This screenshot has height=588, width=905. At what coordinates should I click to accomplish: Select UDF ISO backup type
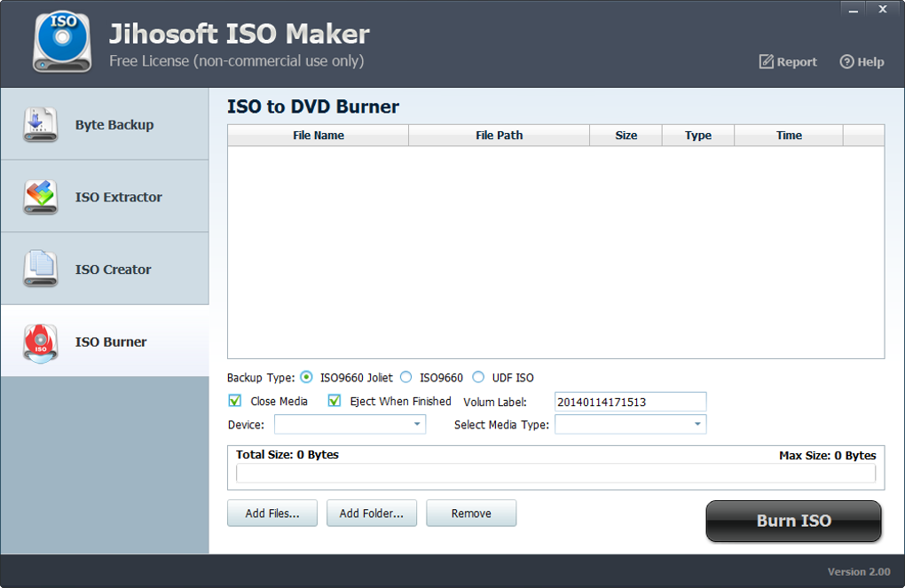(478, 378)
